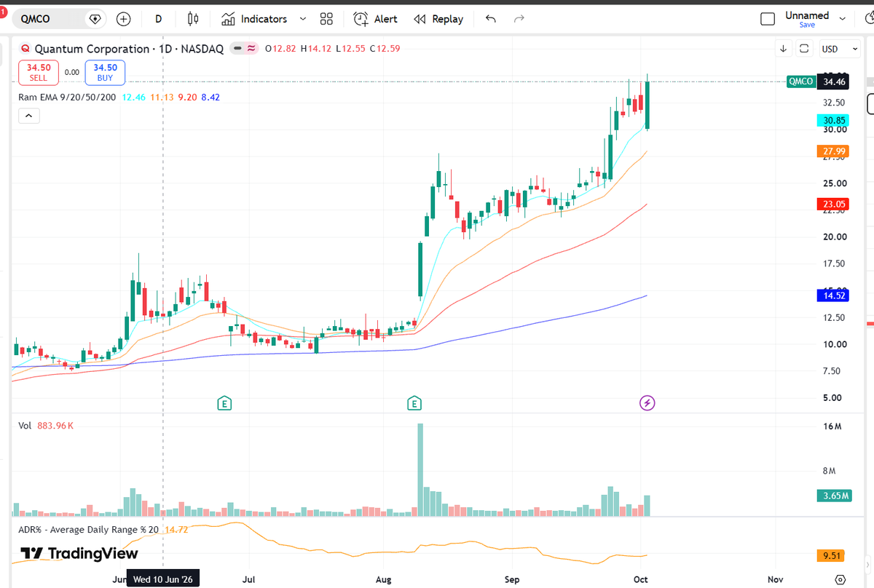
Task: Select the ADR% Average Daily Range legend
Action: pyautogui.click(x=90, y=530)
